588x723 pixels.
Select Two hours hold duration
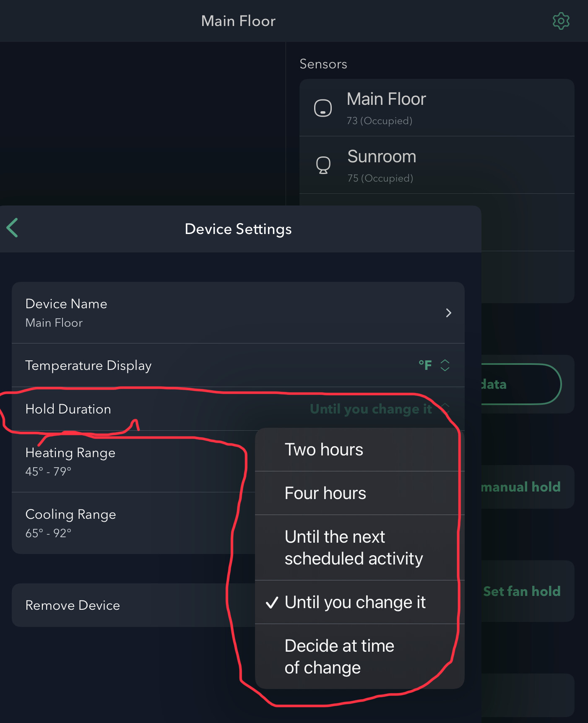click(324, 450)
